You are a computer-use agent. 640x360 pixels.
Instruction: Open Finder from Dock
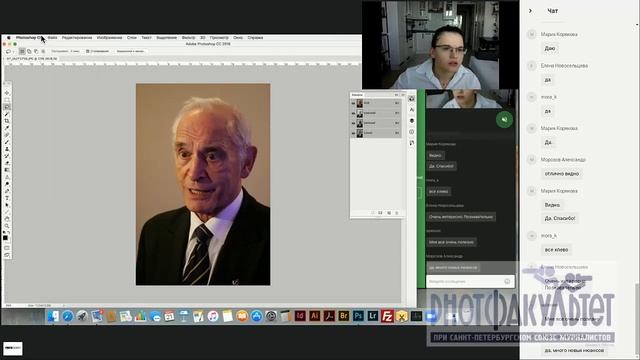point(53,316)
